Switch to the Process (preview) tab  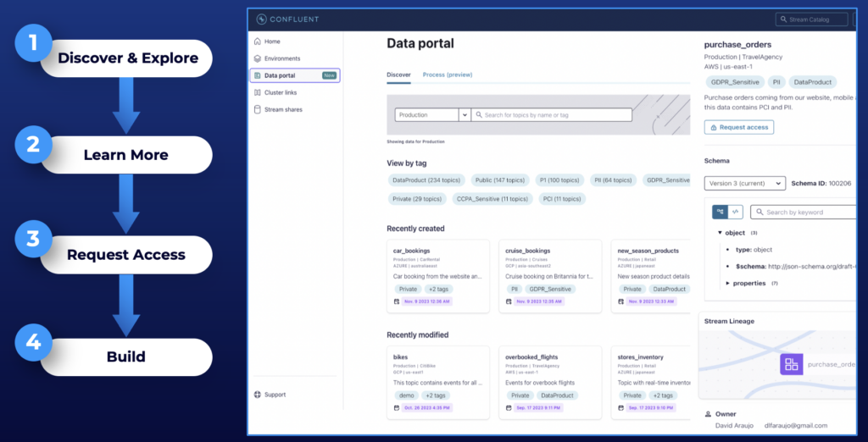448,75
